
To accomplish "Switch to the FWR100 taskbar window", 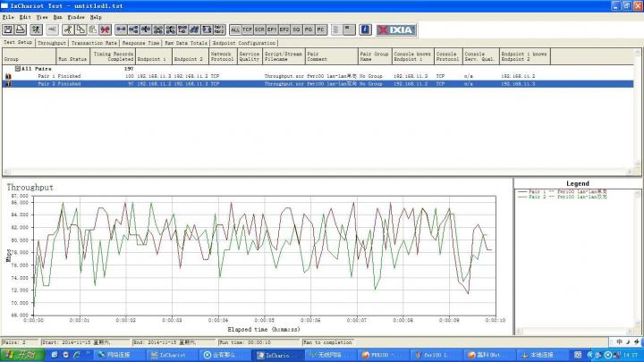I will coord(382,355).
